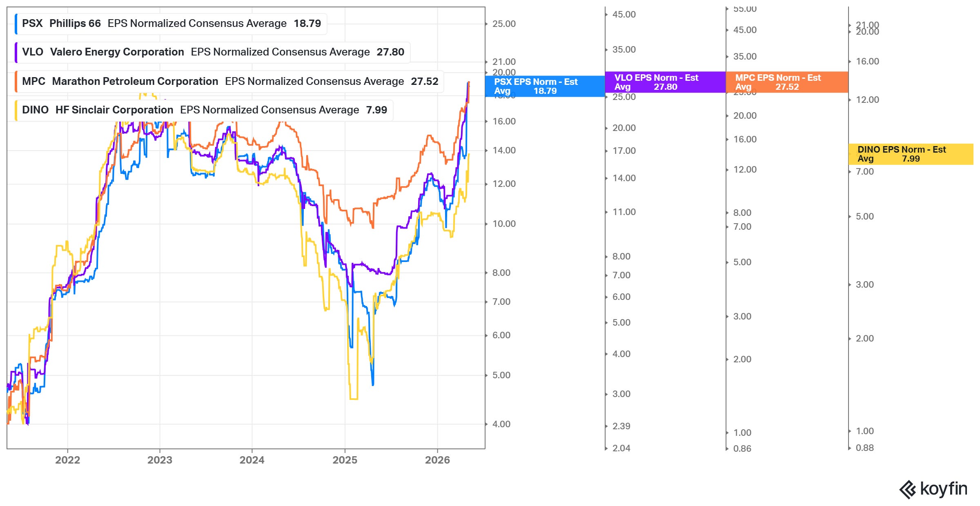Click the 2023 marker on the time axis
Image resolution: width=980 pixels, height=506 pixels.
pyautogui.click(x=160, y=460)
